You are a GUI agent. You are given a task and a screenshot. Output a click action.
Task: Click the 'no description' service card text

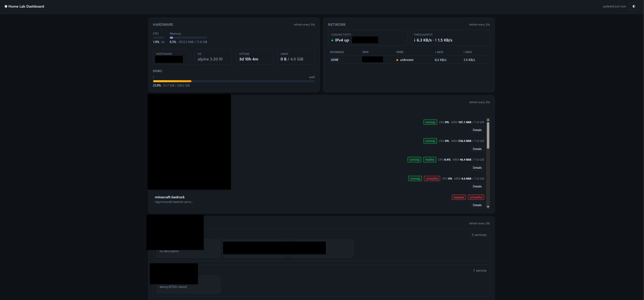coord(169,251)
